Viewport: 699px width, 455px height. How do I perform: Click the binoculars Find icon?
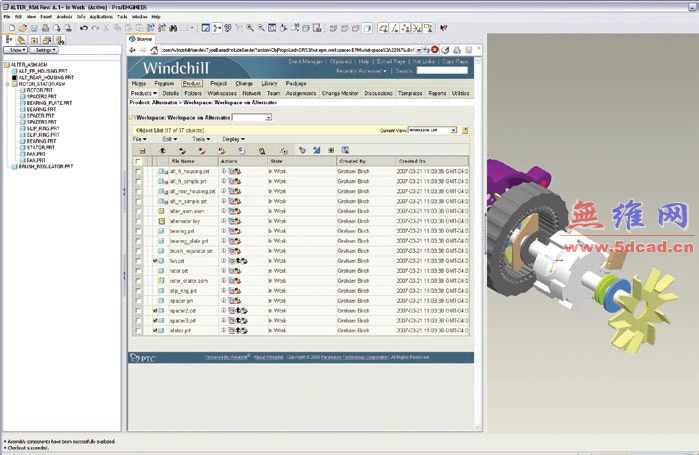tap(173, 28)
